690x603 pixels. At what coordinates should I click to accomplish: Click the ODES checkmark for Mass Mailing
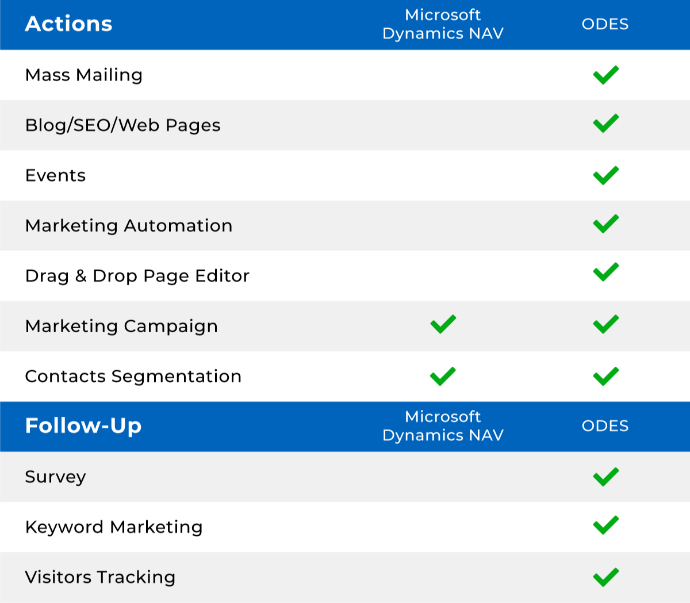tap(606, 75)
